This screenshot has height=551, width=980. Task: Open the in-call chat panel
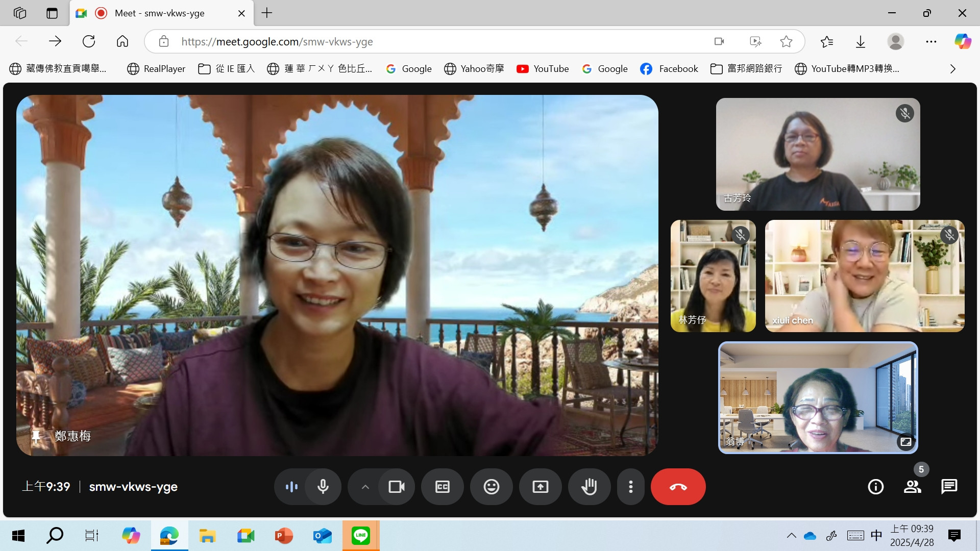coord(949,487)
